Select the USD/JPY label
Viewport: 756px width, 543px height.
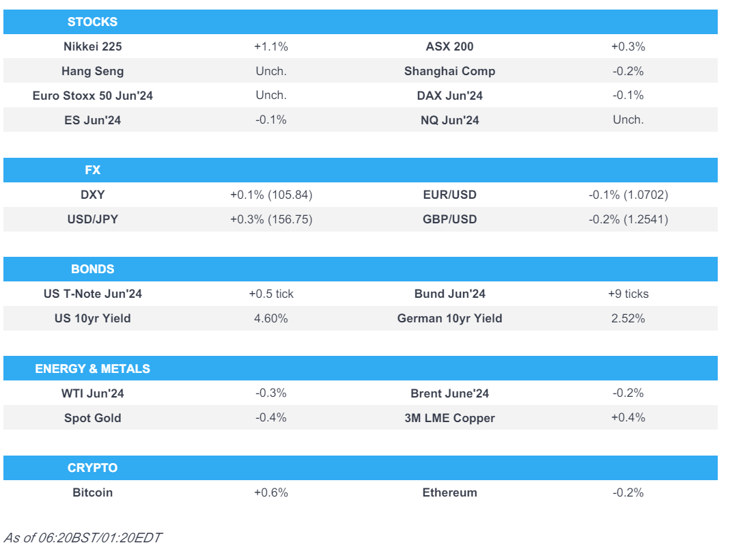tap(92, 219)
